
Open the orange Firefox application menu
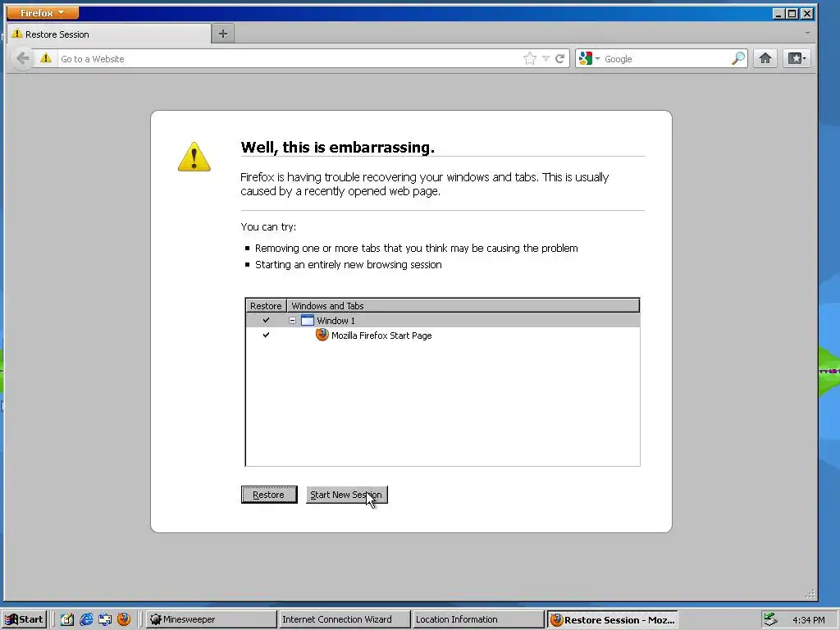(43, 13)
